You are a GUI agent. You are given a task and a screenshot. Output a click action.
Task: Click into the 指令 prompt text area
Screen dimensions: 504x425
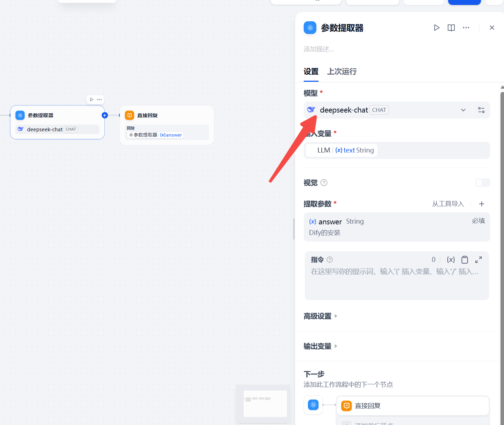pos(396,283)
